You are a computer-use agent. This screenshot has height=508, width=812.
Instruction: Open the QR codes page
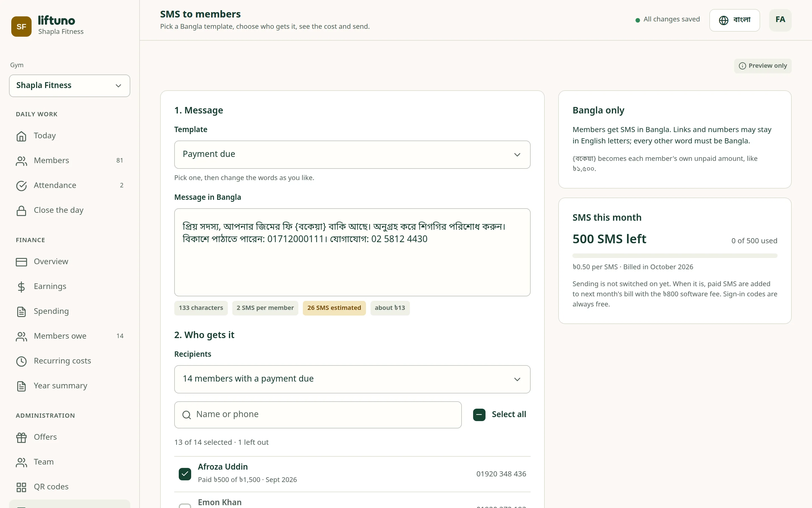pos(69,487)
